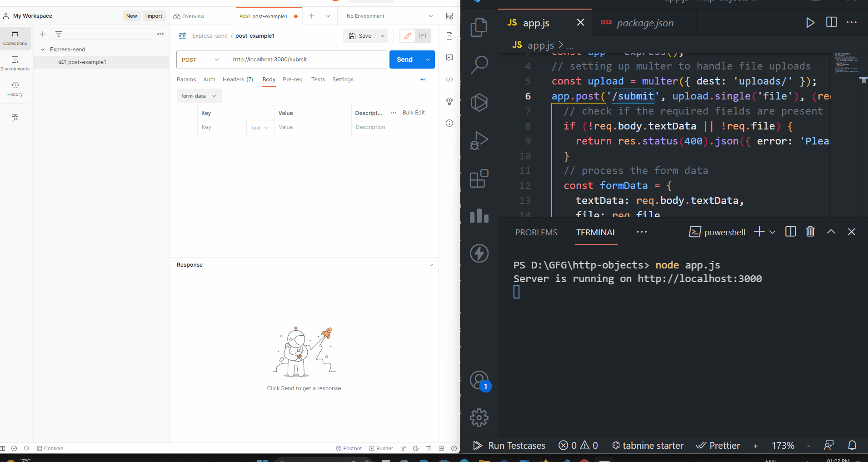Toggle the Postman sidebar from the footer

3,448
